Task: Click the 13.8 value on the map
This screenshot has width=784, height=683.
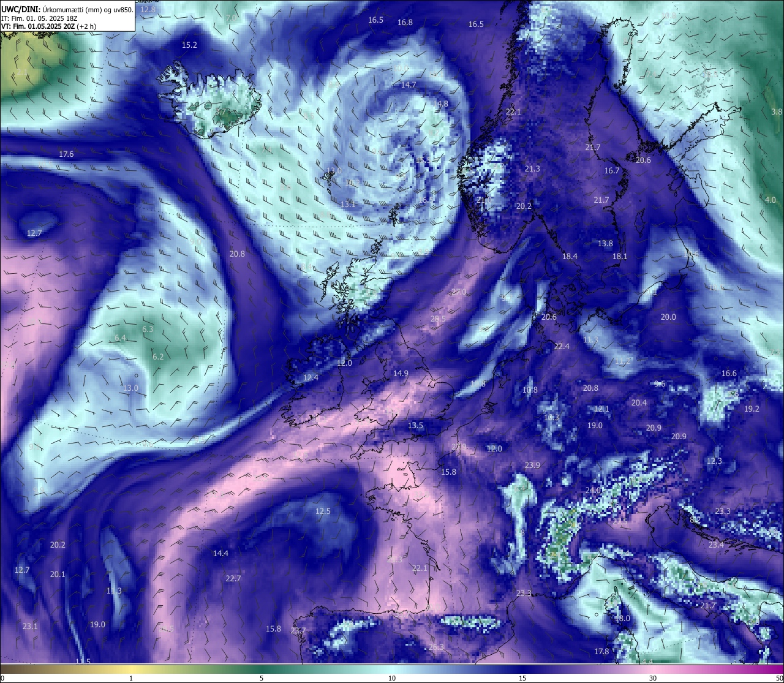Action: pos(605,244)
